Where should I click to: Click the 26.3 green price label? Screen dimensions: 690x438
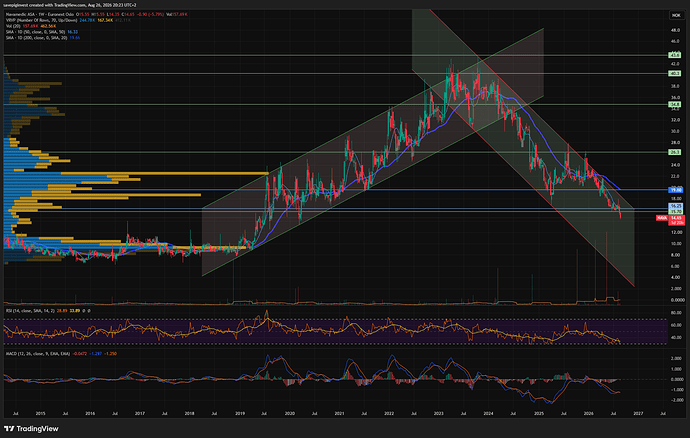pyautogui.click(x=674, y=152)
